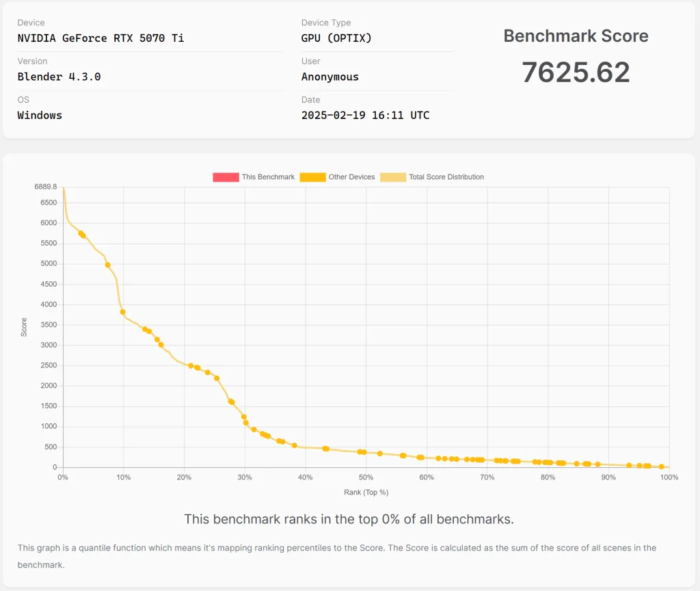Click the 'Score' y-axis title
This screenshot has width=700, height=591.
point(24,327)
